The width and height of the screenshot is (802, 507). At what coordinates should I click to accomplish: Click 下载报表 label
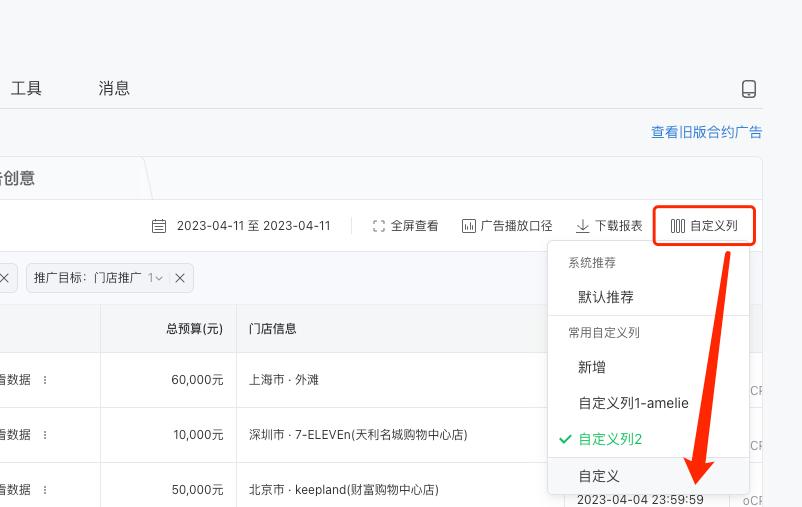(x=618, y=226)
